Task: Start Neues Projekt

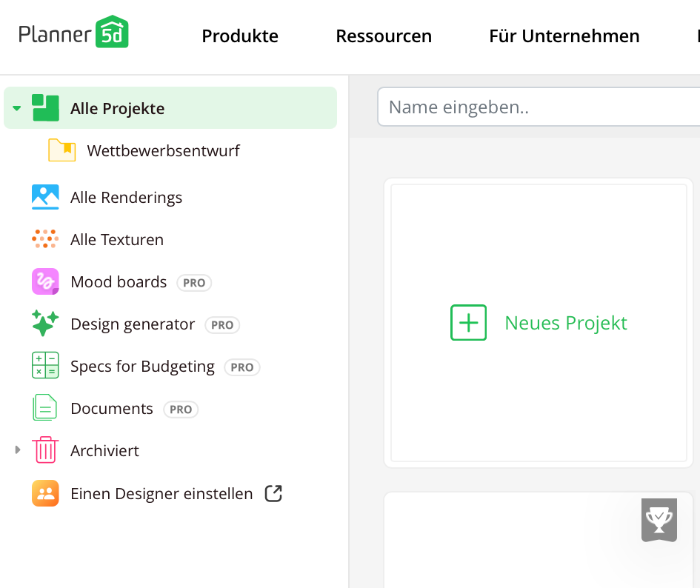Action: 565,322
